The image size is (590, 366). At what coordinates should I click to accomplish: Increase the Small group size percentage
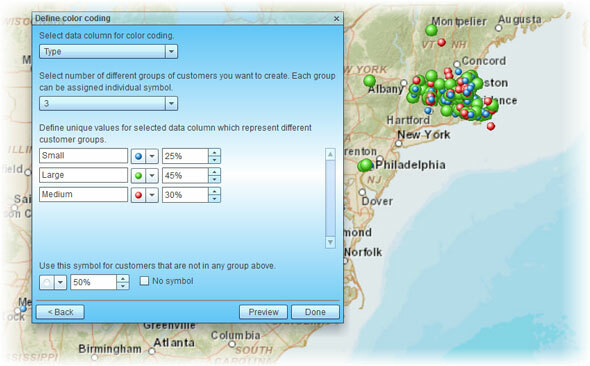pyautogui.click(x=214, y=152)
